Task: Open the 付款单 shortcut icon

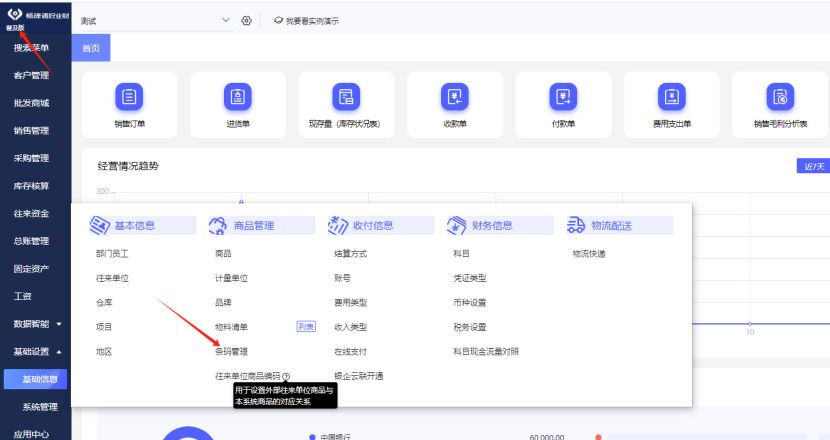Action: click(x=564, y=98)
